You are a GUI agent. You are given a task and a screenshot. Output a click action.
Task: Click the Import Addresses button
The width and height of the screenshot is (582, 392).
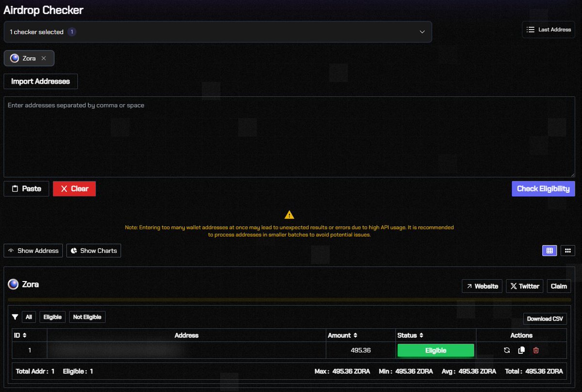pyautogui.click(x=41, y=81)
